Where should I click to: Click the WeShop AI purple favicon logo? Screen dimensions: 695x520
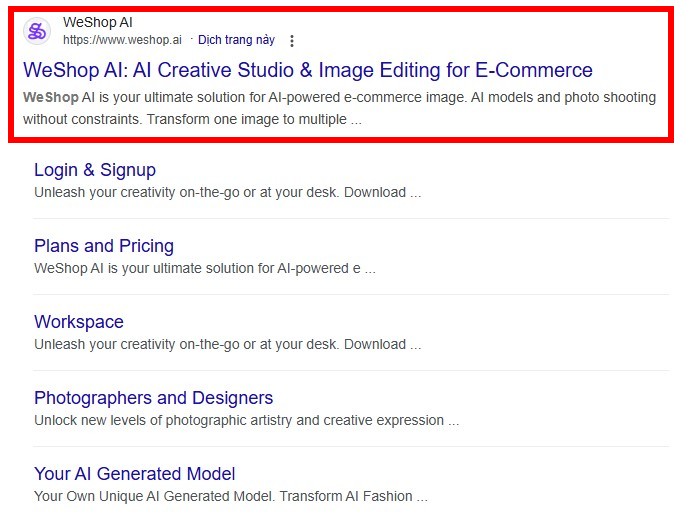[x=37, y=31]
